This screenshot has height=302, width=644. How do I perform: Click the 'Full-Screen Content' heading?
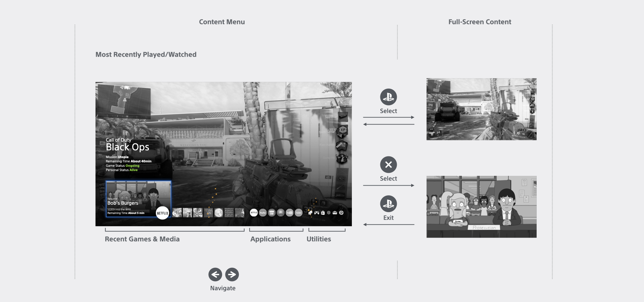(480, 22)
